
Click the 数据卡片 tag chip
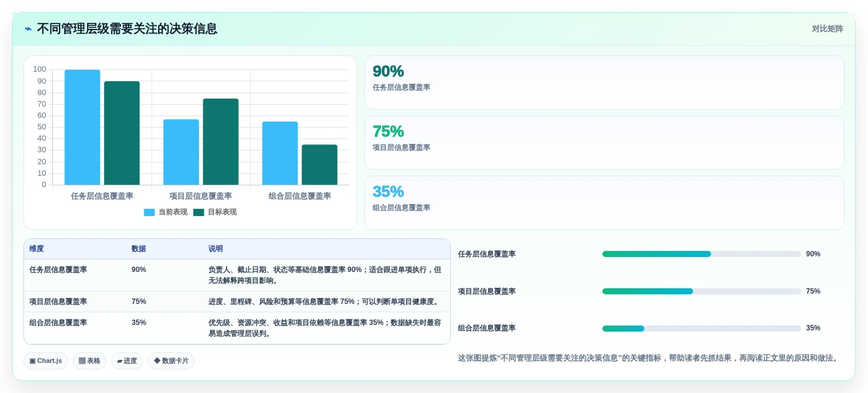point(171,361)
